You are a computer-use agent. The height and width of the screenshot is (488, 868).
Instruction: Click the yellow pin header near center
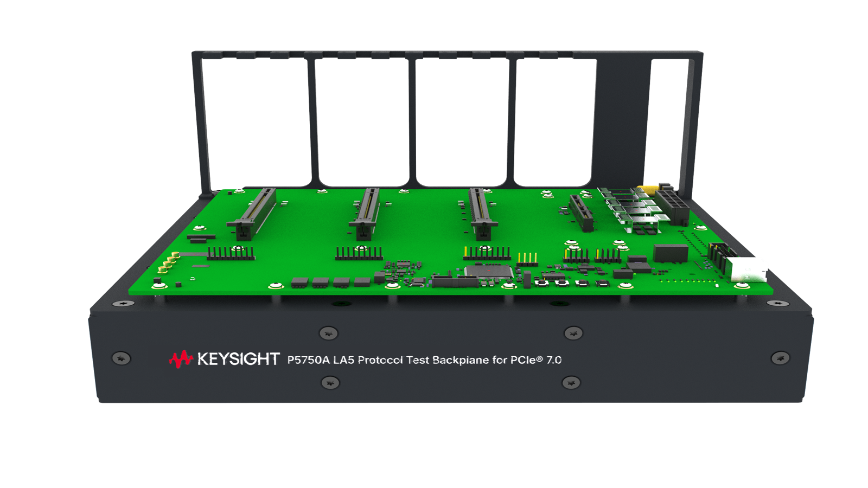pos(527,259)
